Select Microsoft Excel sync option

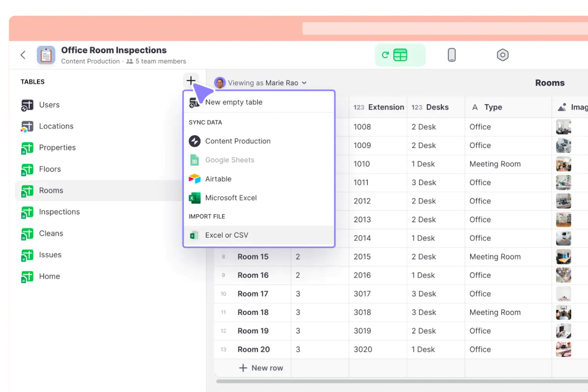259,198
